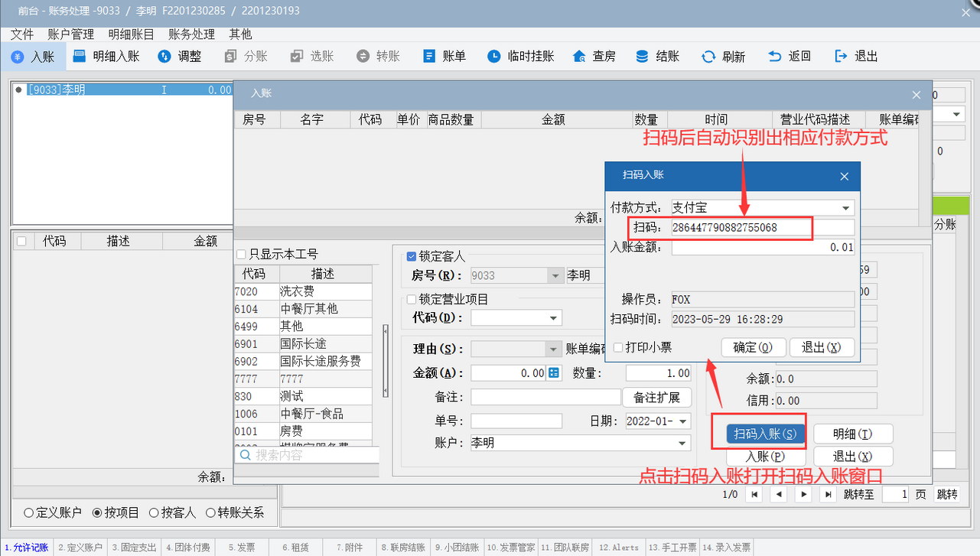Toggle select-all checkbox beside 代码 header

pos(21,241)
